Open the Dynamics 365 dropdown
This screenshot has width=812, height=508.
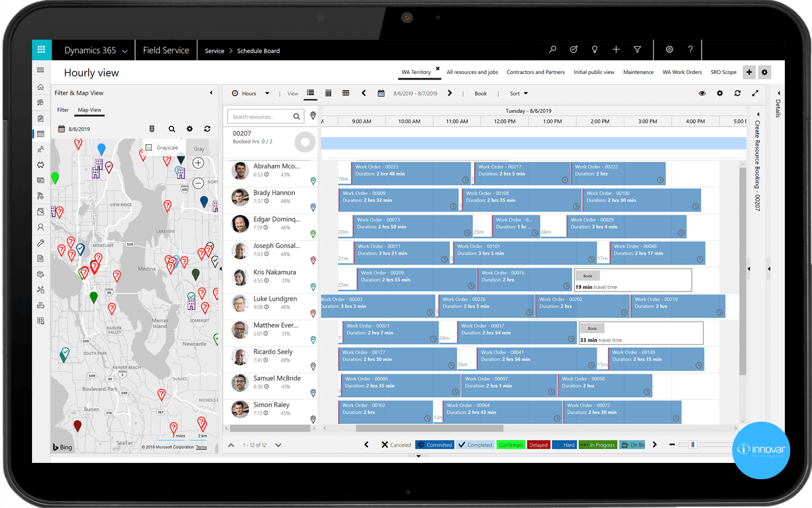click(x=96, y=50)
